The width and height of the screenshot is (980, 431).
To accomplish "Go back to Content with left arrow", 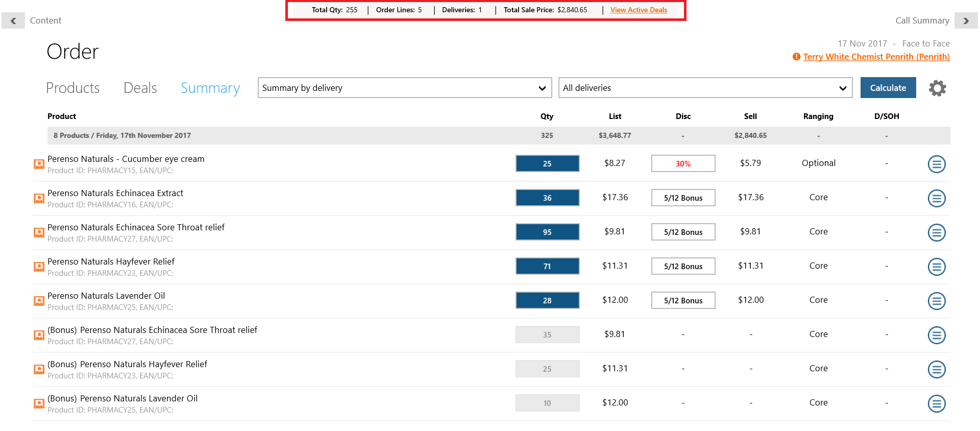I will click(x=13, y=20).
